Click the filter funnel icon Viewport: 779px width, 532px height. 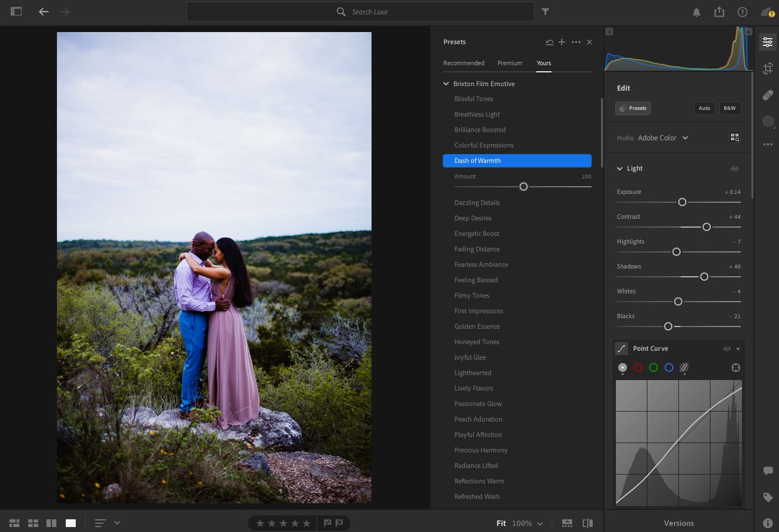click(x=545, y=12)
